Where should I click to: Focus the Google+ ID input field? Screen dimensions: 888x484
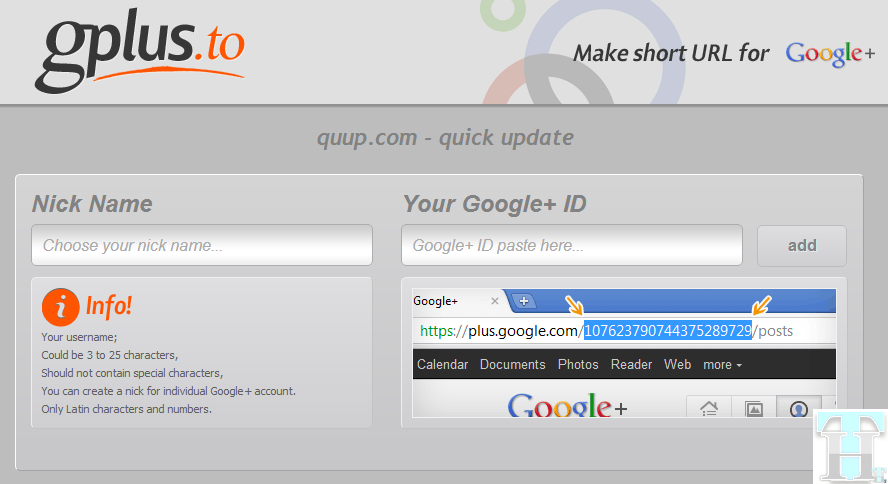click(x=572, y=245)
